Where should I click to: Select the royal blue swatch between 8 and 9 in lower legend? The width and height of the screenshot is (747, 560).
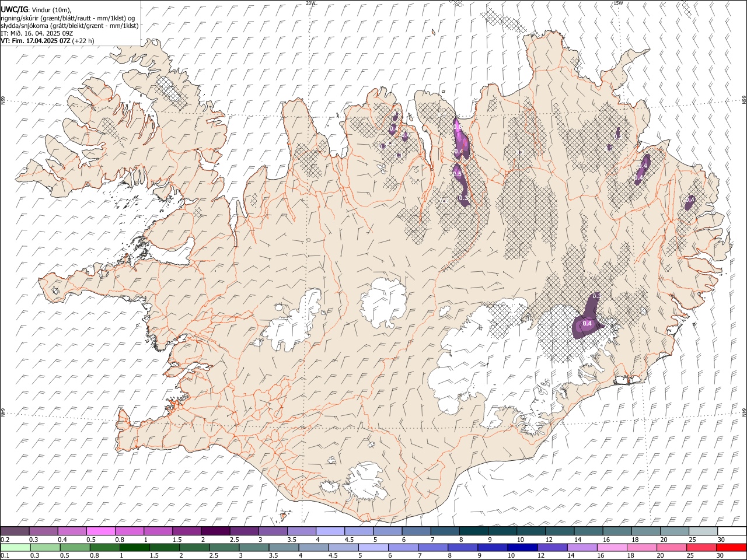[463, 547]
